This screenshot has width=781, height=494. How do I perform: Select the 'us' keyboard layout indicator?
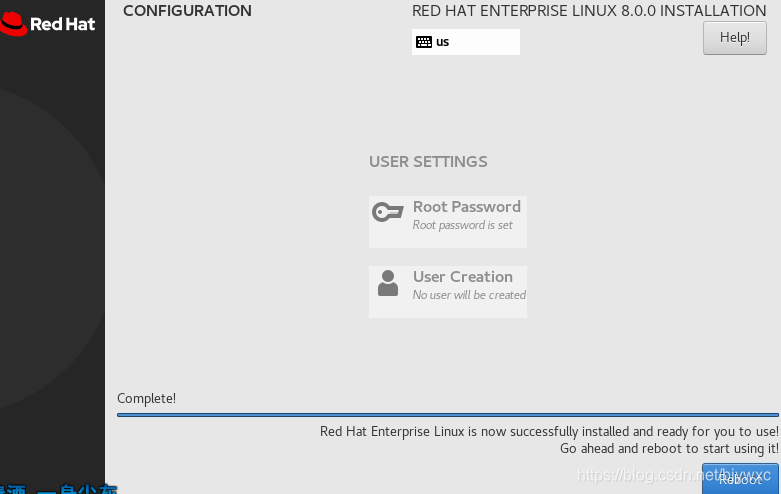(x=443, y=42)
